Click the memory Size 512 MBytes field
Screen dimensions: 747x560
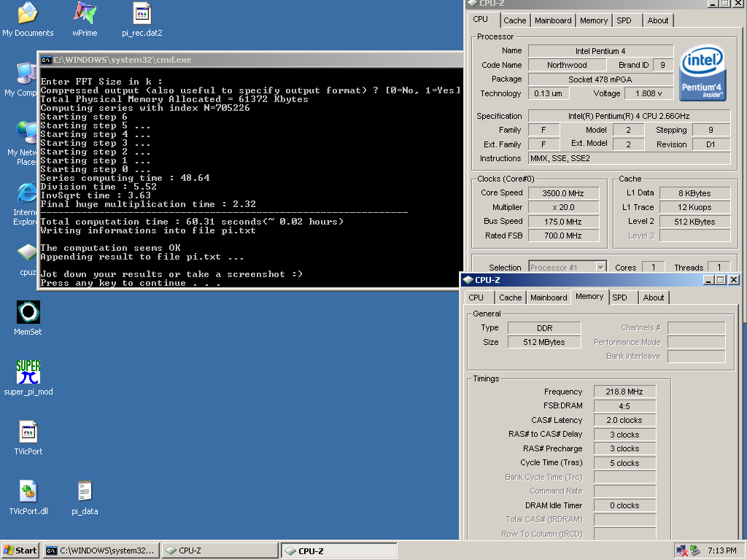[x=544, y=343]
